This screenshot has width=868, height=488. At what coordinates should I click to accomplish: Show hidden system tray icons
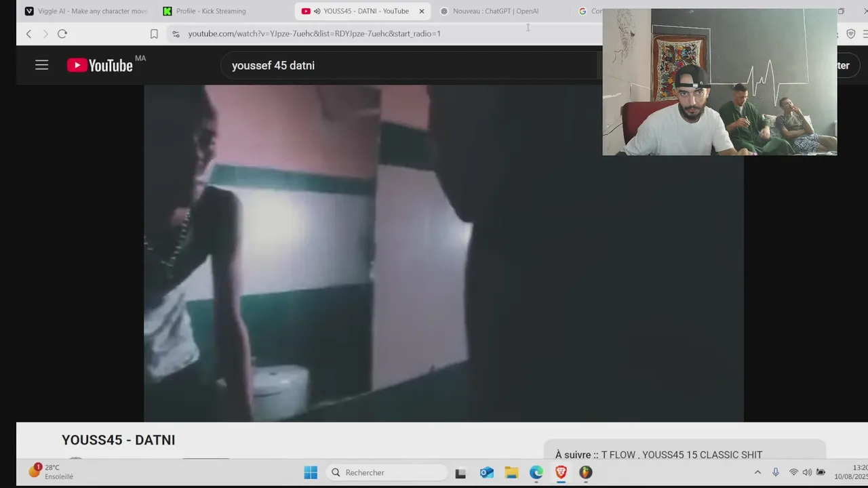coord(757,472)
